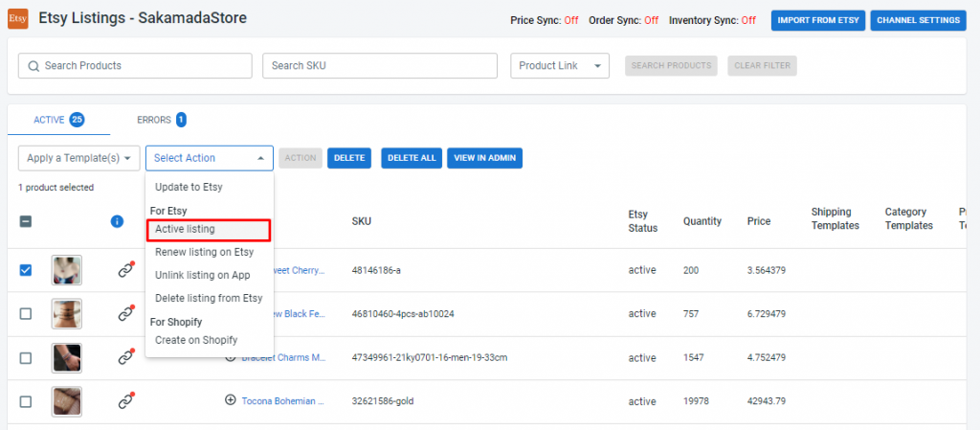This screenshot has height=430, width=980.
Task: Click quantity 757 cell
Action: [691, 314]
